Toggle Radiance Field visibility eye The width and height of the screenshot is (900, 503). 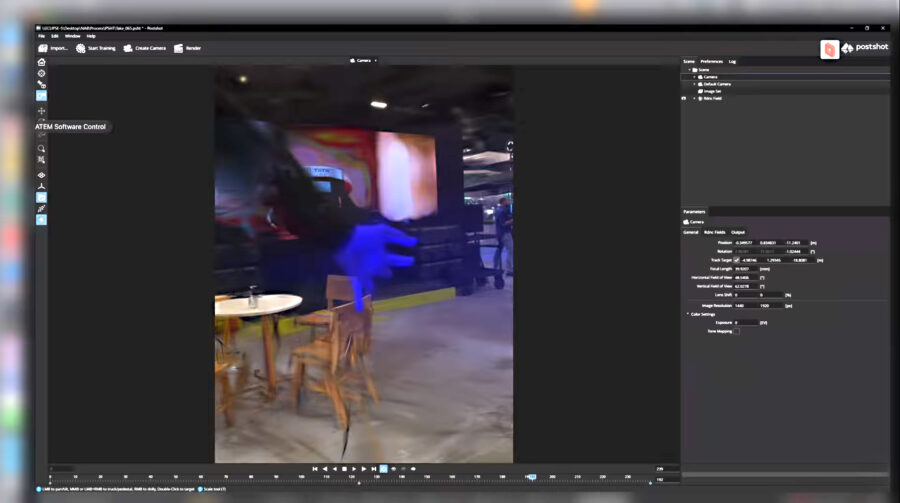pyautogui.click(x=684, y=99)
